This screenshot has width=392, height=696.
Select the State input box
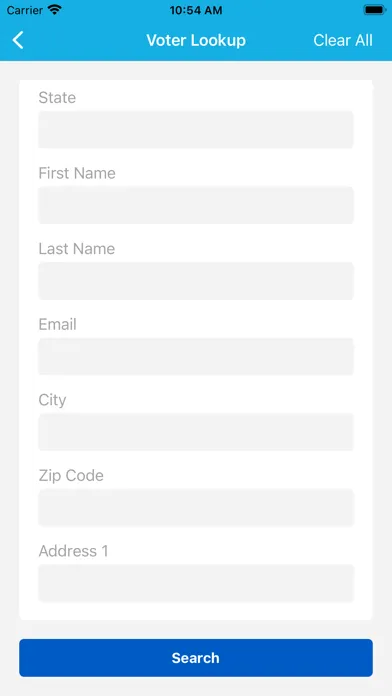(196, 130)
